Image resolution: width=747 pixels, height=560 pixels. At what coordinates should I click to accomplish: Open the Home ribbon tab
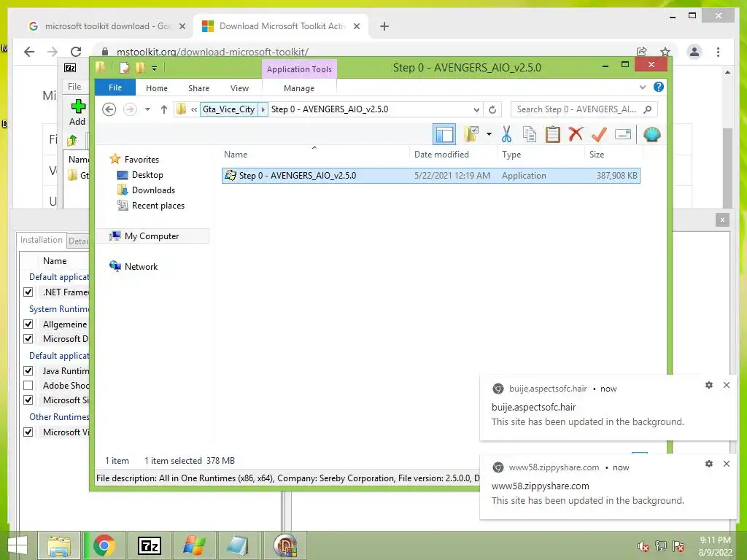tap(157, 88)
